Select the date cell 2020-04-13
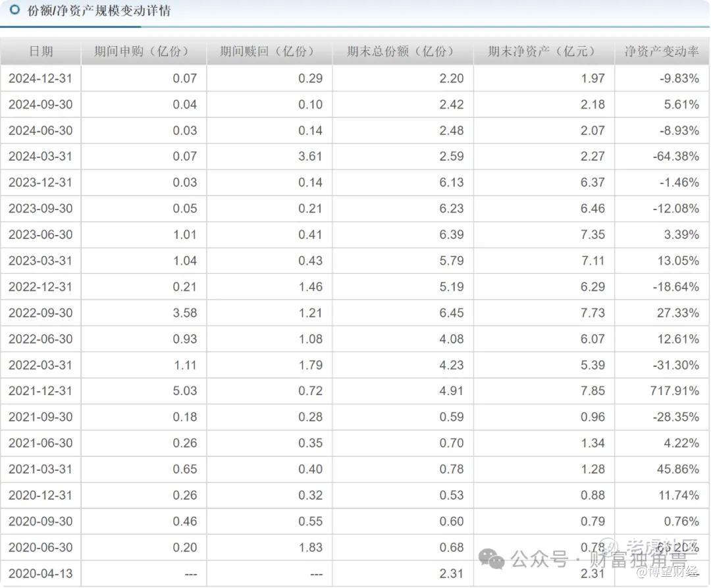The image size is (711, 588). coord(40,574)
